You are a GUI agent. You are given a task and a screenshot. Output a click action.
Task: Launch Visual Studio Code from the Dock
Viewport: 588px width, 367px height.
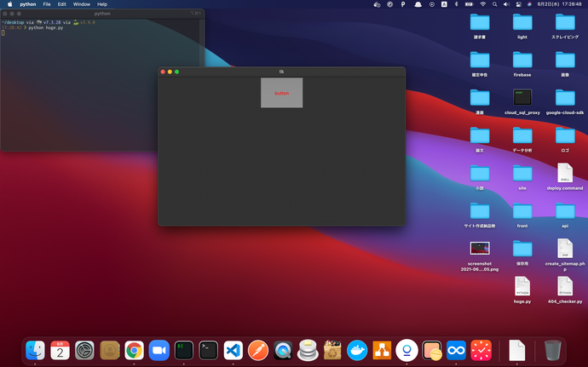233,350
